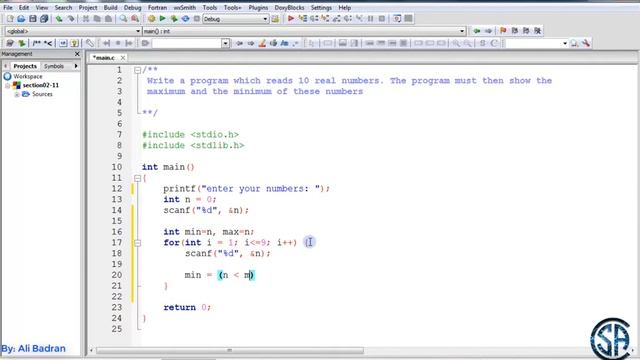Click the Management tabs right arrow
The width and height of the screenshot is (640, 360).
pyautogui.click(x=76, y=66)
